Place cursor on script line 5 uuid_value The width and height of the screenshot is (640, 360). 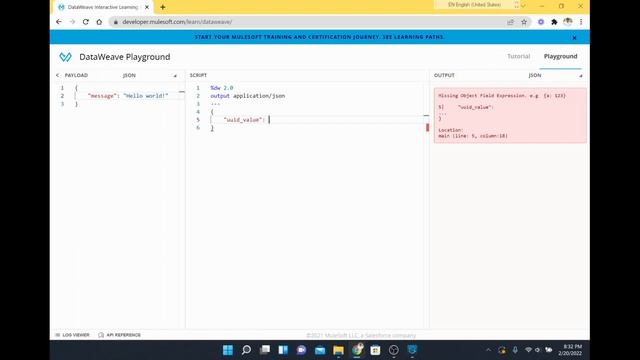click(244, 120)
